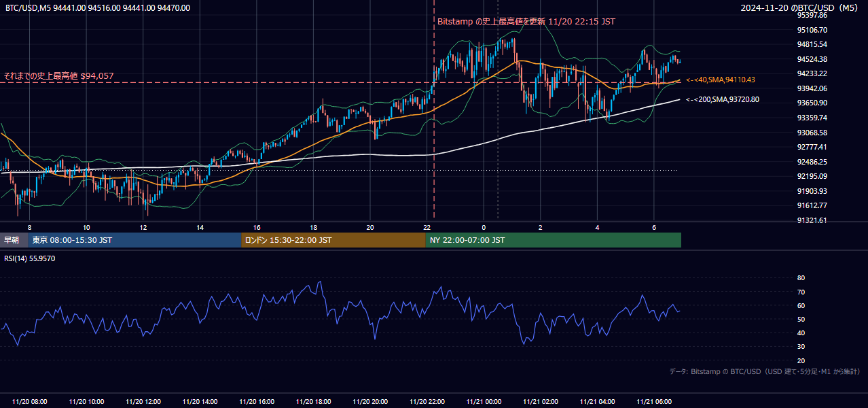The image size is (868, 408).
Task: Click the 11/20 10:00 time label
Action: click(x=87, y=402)
